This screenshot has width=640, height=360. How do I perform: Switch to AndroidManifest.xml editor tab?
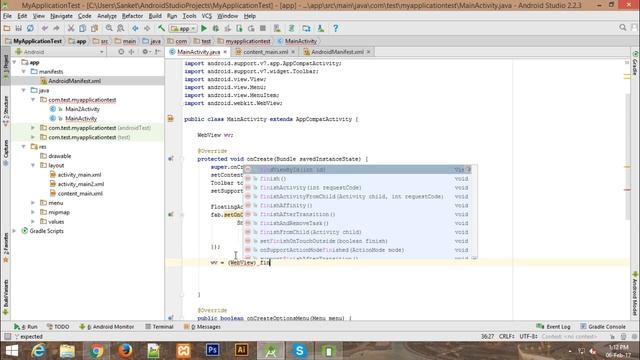click(337, 52)
